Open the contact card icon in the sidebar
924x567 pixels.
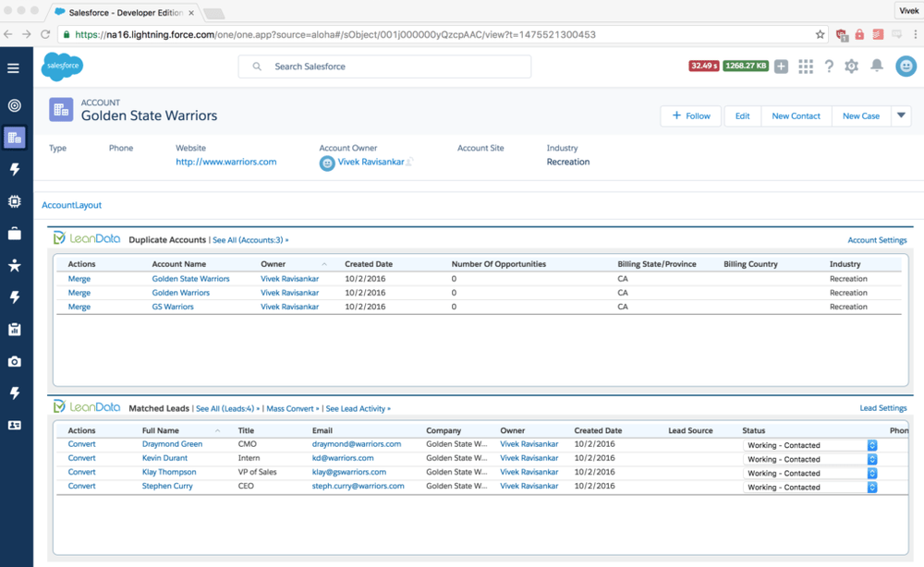pyautogui.click(x=14, y=425)
